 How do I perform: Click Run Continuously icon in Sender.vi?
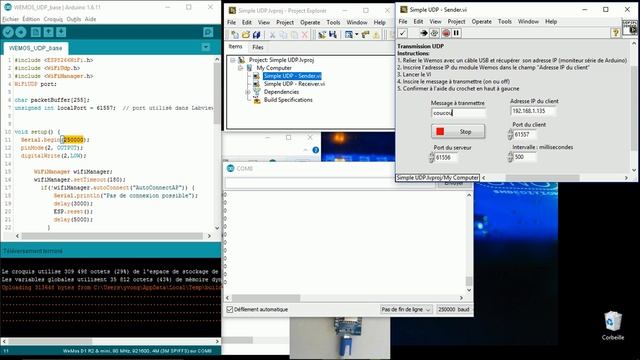click(434, 33)
